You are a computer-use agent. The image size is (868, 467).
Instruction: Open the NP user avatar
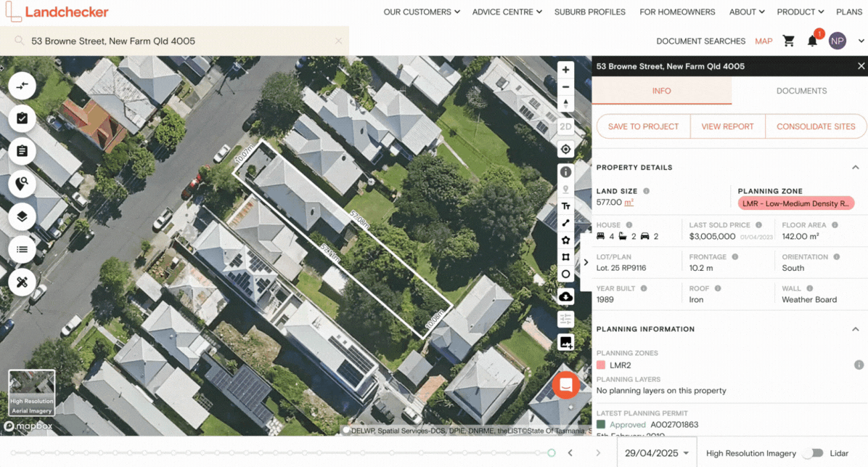point(837,41)
